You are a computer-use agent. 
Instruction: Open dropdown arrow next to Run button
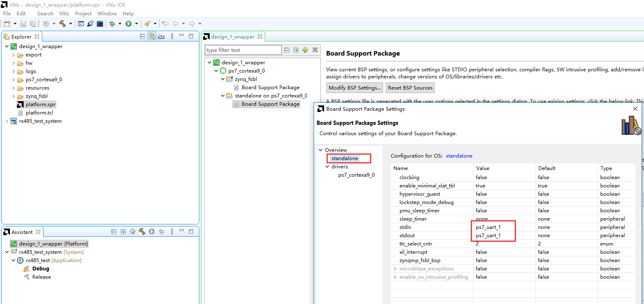pyautogui.click(x=136, y=24)
